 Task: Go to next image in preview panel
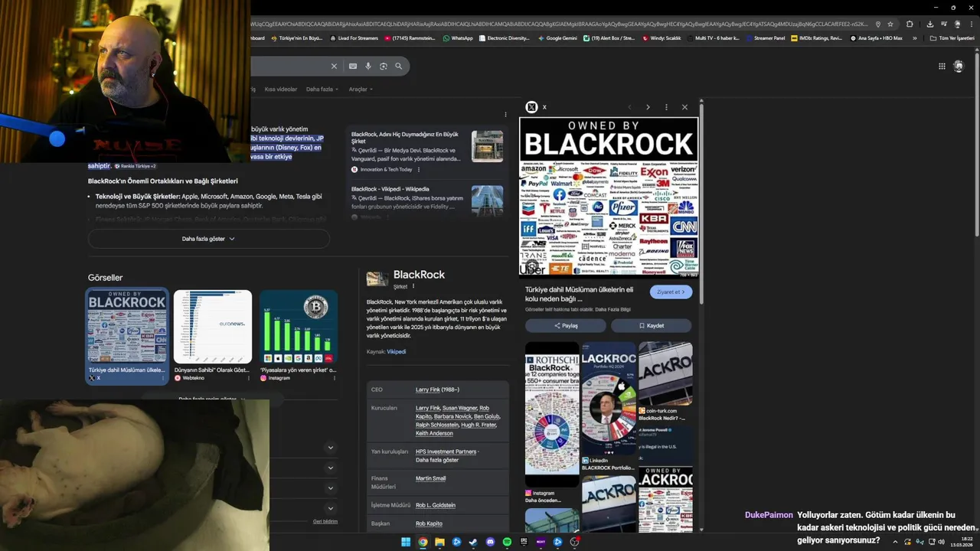[x=648, y=107]
